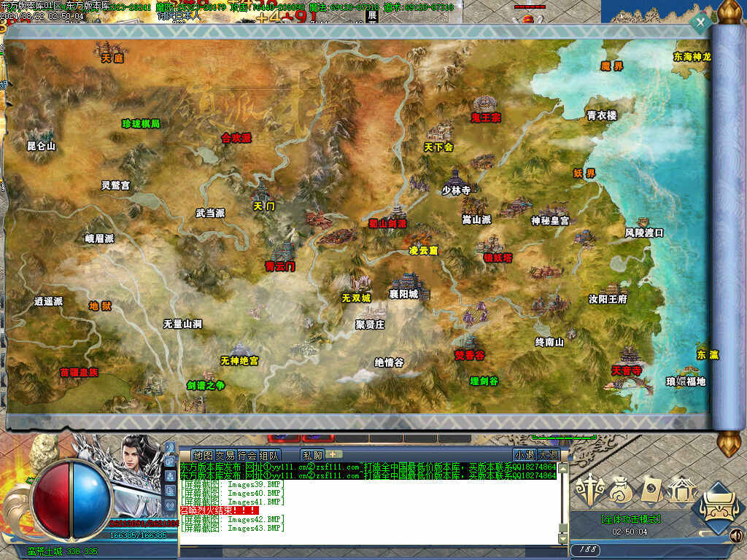This screenshot has width=747, height=560.
Task: Select 无量山洞 on the map
Action: (x=182, y=324)
